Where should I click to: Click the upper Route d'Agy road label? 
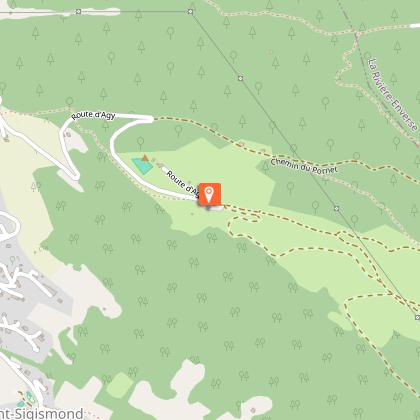pyautogui.click(x=93, y=115)
